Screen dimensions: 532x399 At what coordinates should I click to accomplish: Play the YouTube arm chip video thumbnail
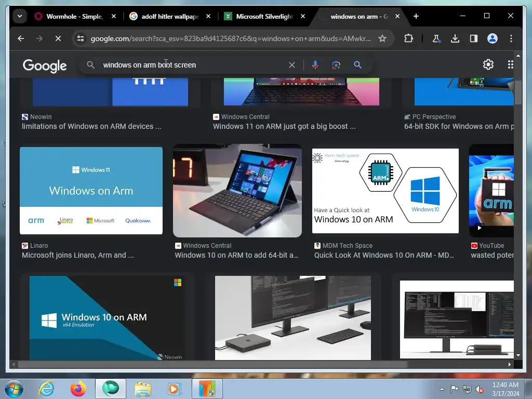pyautogui.click(x=491, y=190)
